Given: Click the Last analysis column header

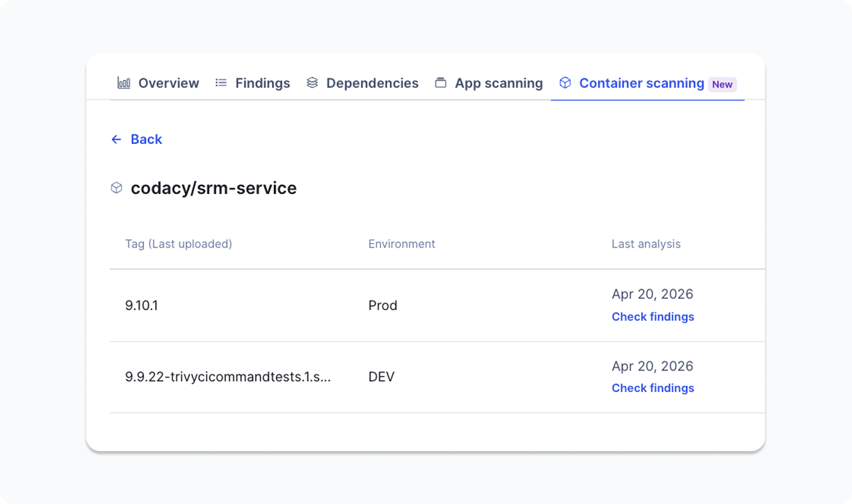Looking at the screenshot, I should pyautogui.click(x=646, y=243).
